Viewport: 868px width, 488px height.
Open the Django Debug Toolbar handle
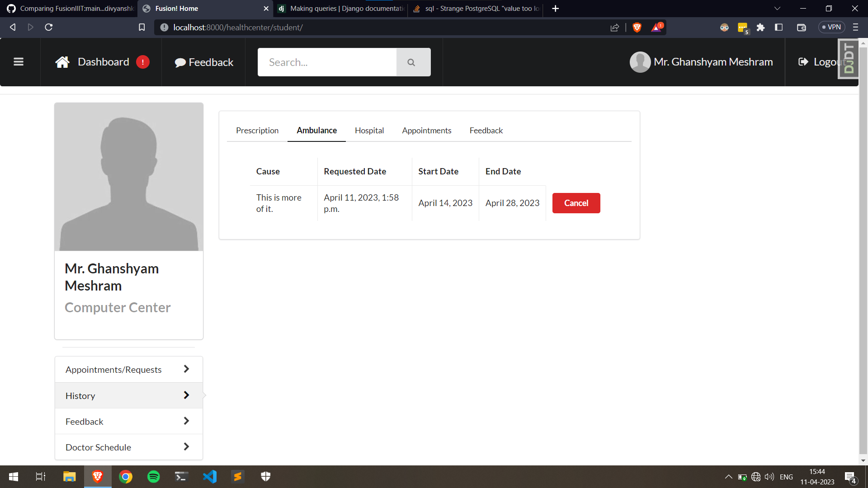tap(849, 59)
